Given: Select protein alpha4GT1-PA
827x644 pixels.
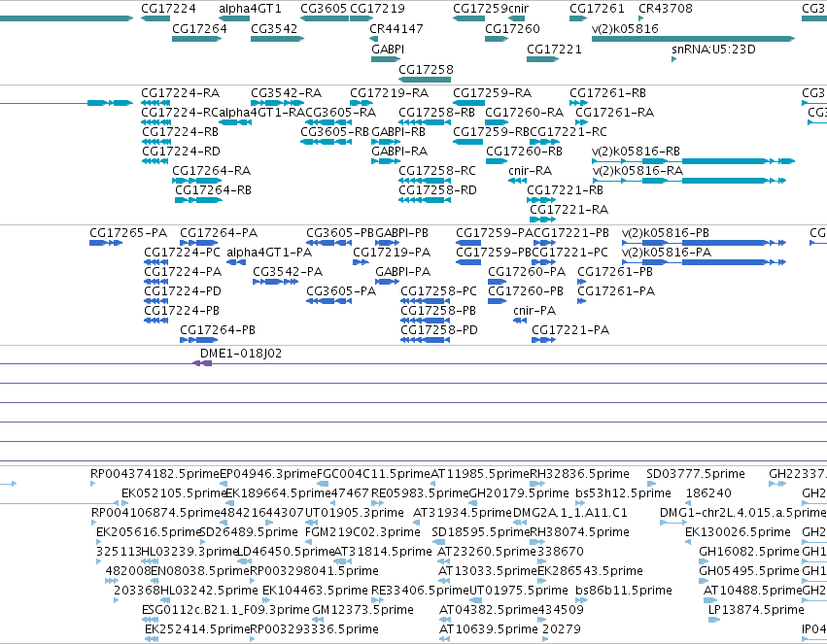Looking at the screenshot, I should coord(236,262).
